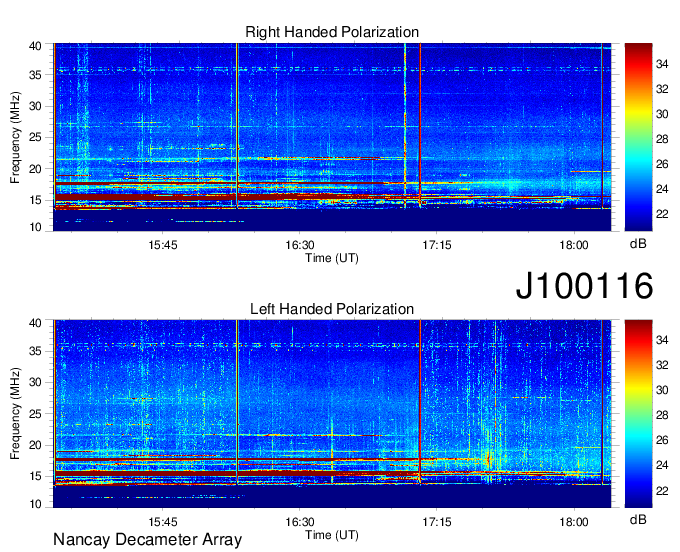Viewport: 680px width, 552px height.
Task: Click 16:30 on the top time axis
Action: tap(300, 245)
